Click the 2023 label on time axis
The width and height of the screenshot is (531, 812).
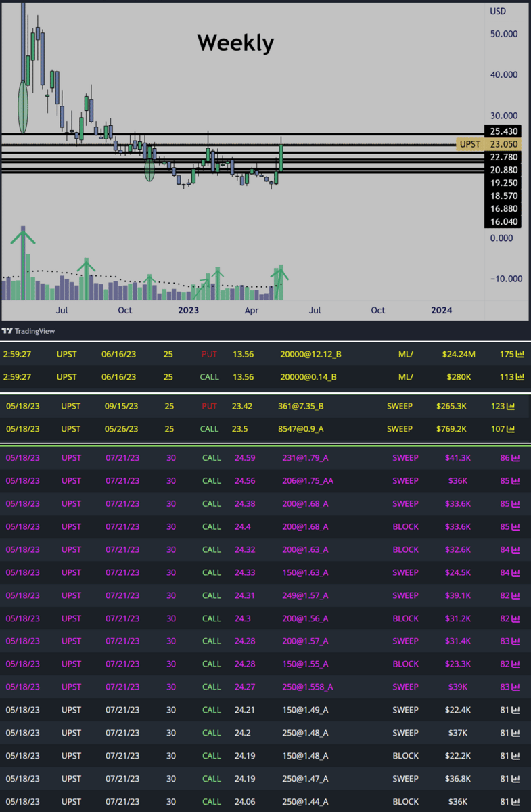pyautogui.click(x=188, y=310)
